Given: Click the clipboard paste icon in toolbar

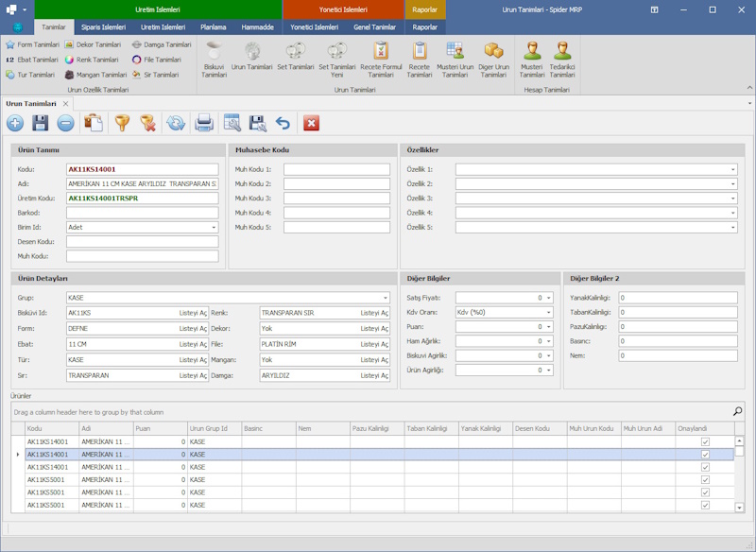Looking at the screenshot, I should (94, 123).
